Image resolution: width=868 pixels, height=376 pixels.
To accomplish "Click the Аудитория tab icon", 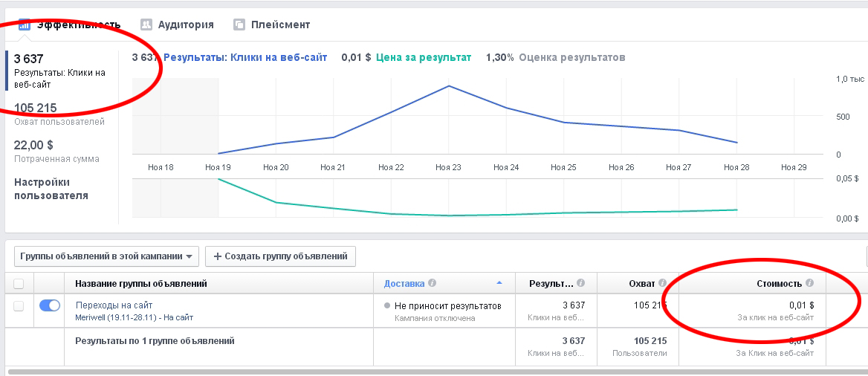I will pyautogui.click(x=146, y=25).
